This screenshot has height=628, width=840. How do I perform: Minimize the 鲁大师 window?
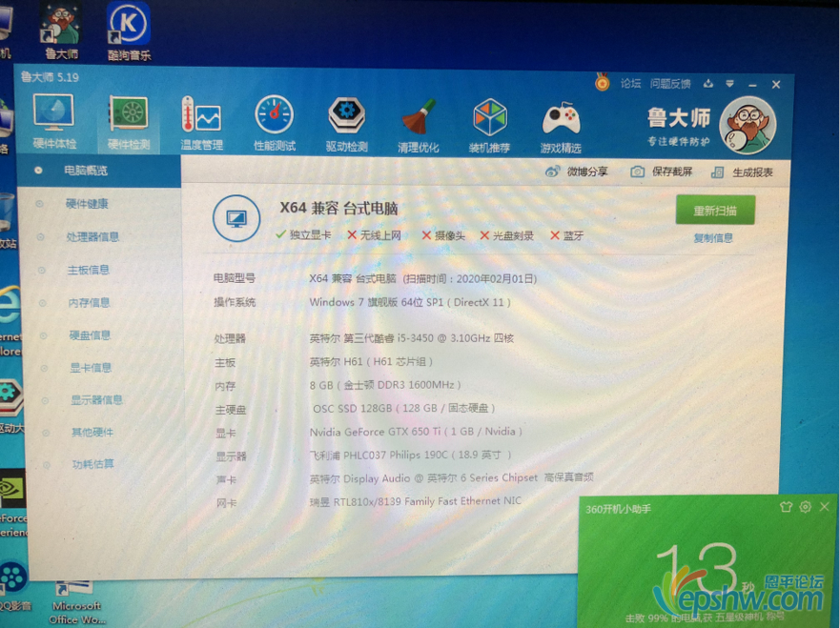[x=752, y=85]
